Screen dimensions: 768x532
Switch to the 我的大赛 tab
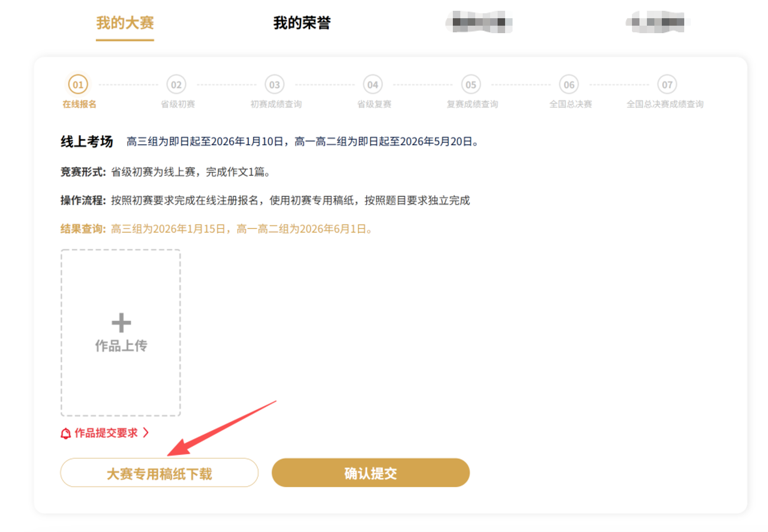tap(125, 23)
